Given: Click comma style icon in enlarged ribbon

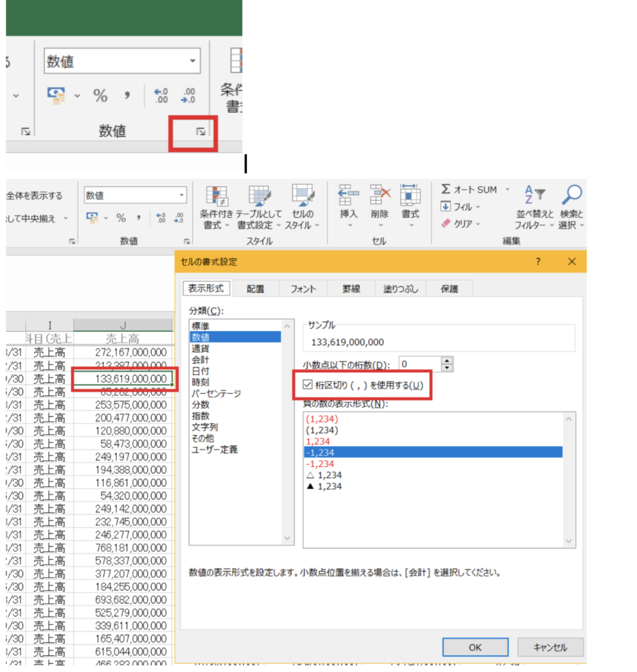Looking at the screenshot, I should 127,95.
